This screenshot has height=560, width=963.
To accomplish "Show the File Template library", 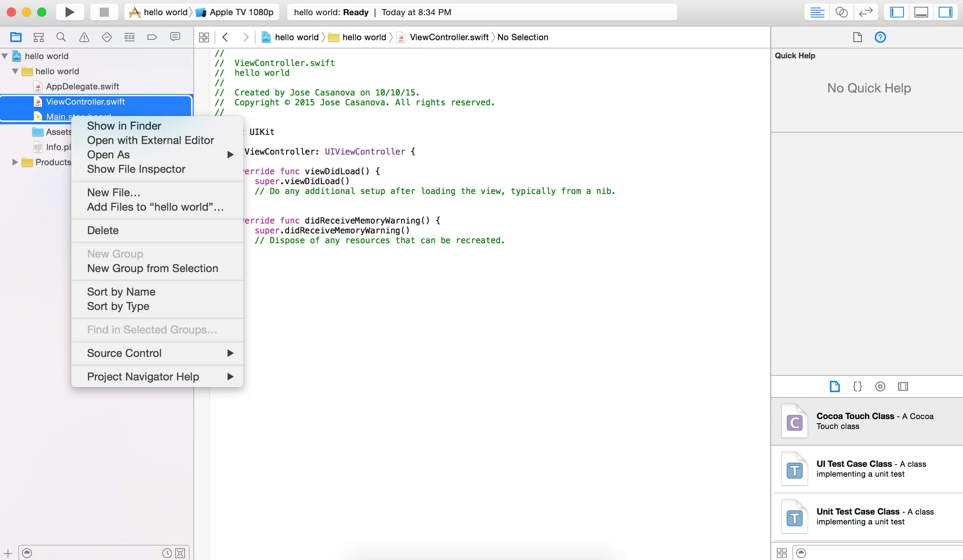I will pyautogui.click(x=834, y=386).
